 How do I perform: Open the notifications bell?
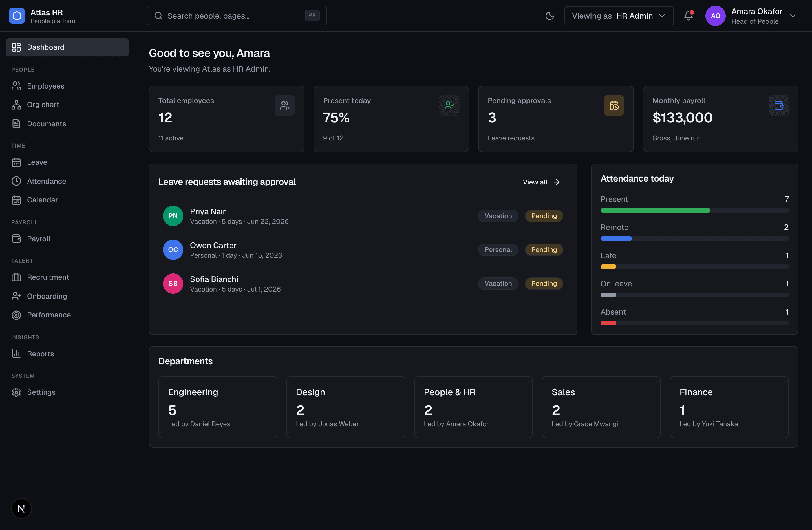click(x=689, y=16)
